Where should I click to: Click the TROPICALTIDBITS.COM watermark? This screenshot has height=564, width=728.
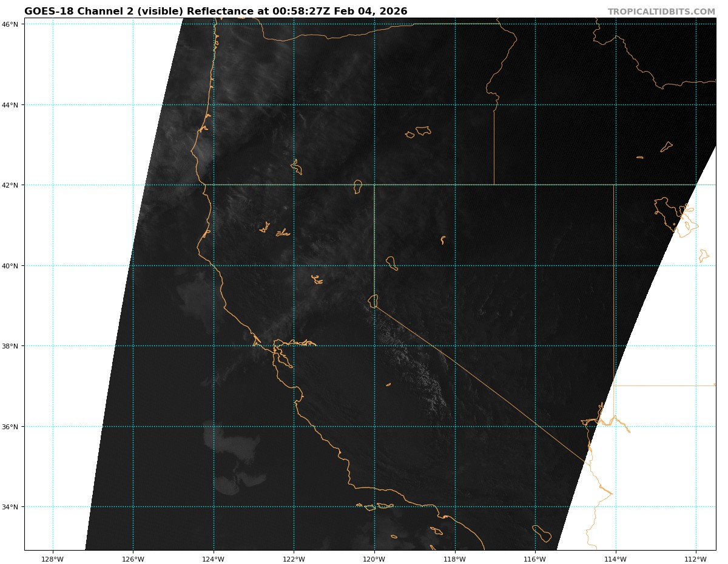click(661, 12)
